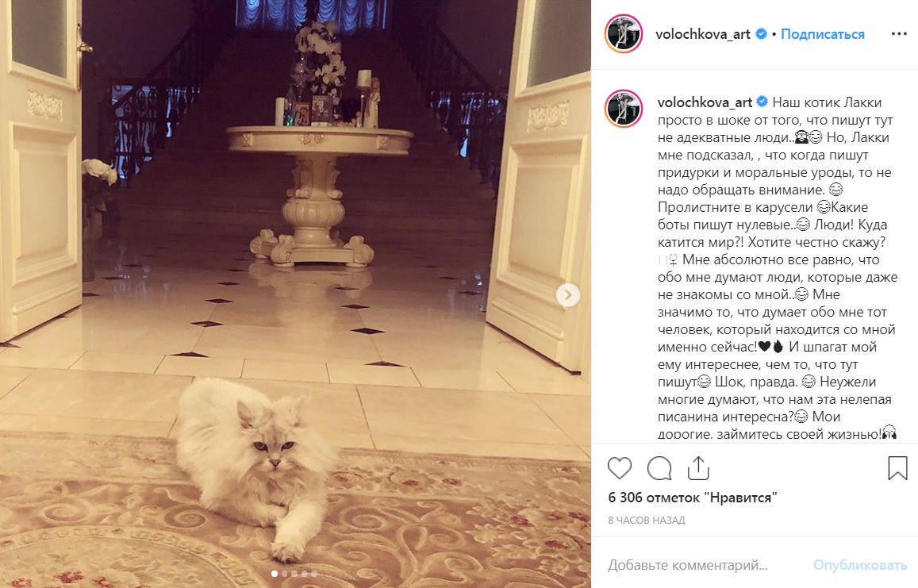Go to next photo with arrow
This screenshot has height=588, width=918.
click(567, 294)
